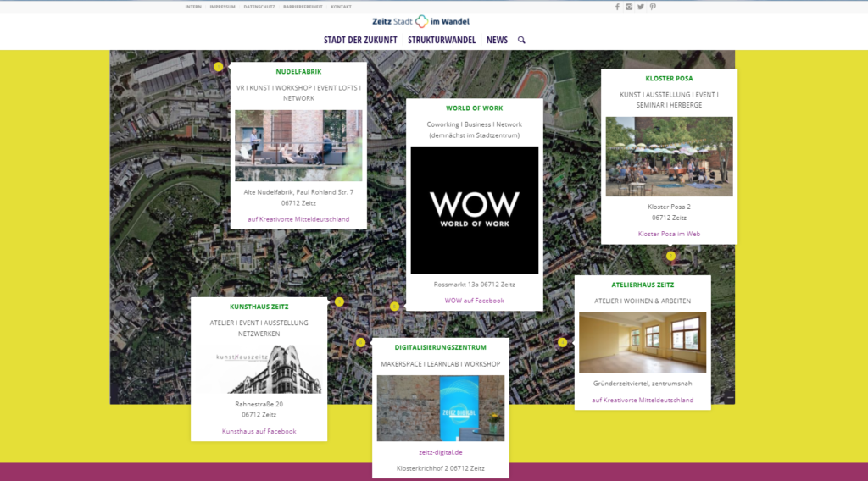Follow the 'Kloster Posa im Web' link

[x=669, y=234]
